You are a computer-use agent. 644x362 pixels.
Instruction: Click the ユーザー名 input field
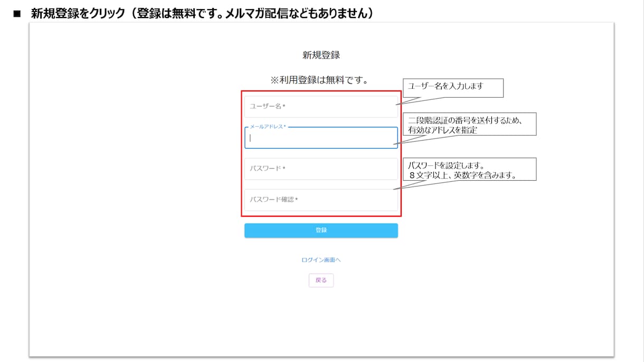[321, 106]
